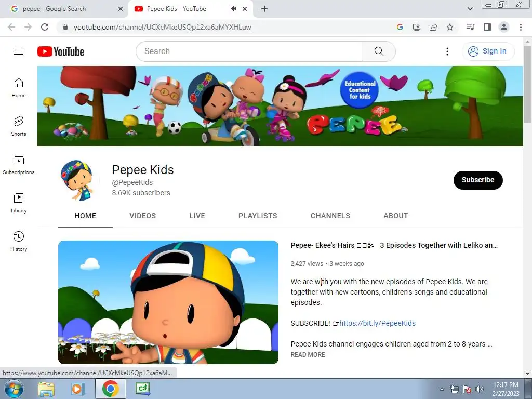The width and height of the screenshot is (532, 399).
Task: Click the 8.69K subscribers text
Action: 141,193
